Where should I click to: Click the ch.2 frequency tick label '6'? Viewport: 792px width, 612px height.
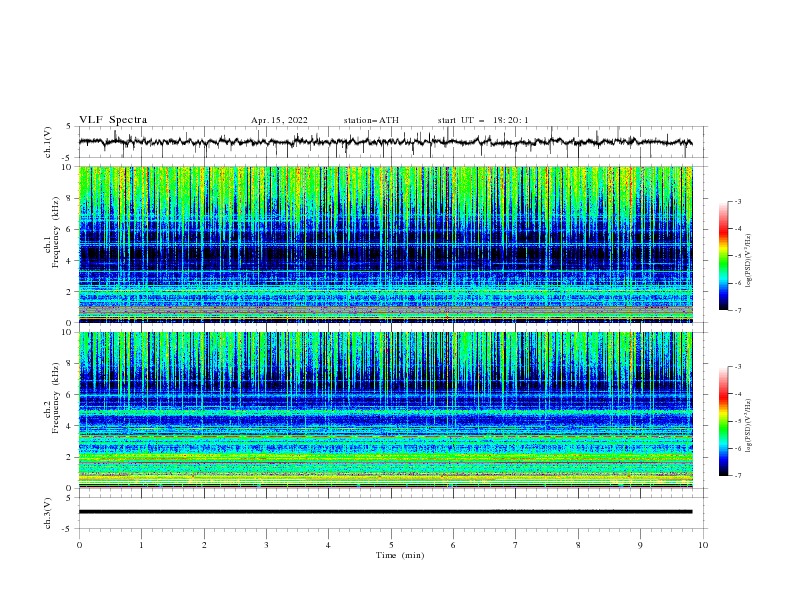coord(69,395)
